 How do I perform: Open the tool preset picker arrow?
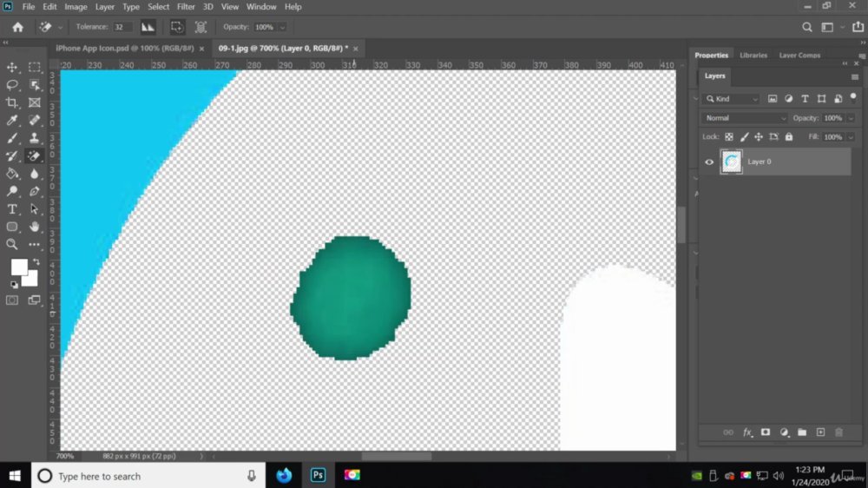click(60, 27)
